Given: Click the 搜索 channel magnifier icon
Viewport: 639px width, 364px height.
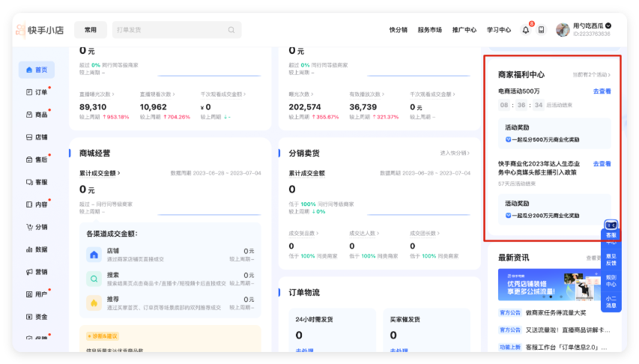Looking at the screenshot, I should click(x=94, y=279).
